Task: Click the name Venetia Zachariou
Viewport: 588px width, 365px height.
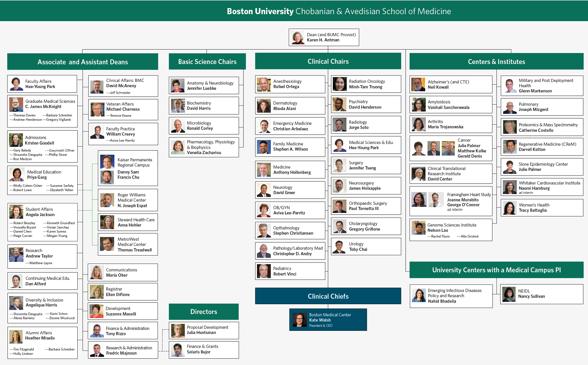Action: [x=204, y=153]
